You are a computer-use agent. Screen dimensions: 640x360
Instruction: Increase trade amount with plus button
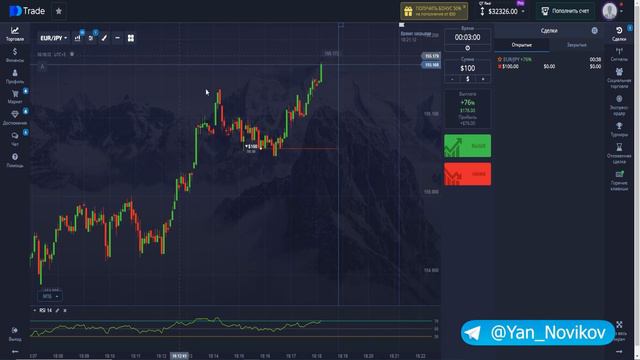pos(483,79)
